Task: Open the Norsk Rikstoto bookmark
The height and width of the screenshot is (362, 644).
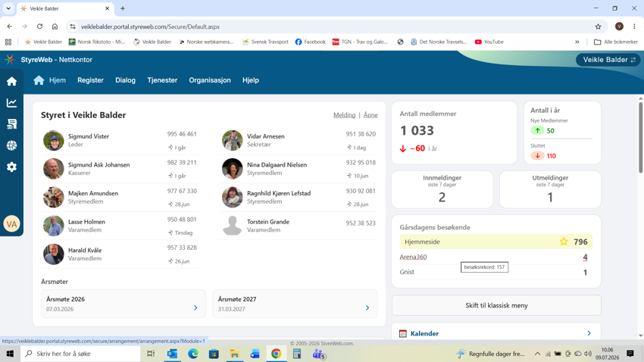Action: tap(96, 42)
